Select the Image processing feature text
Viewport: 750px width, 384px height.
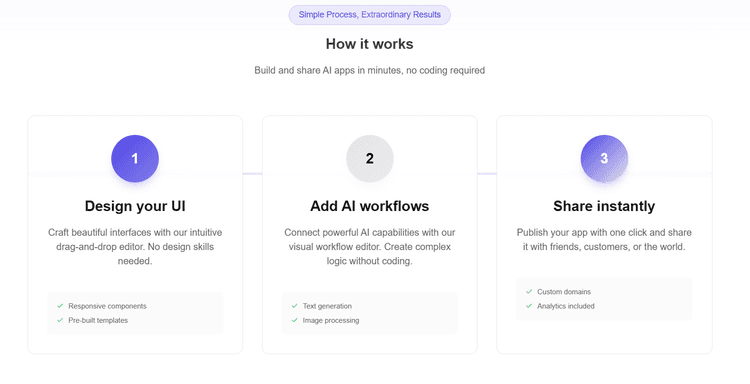coord(331,320)
